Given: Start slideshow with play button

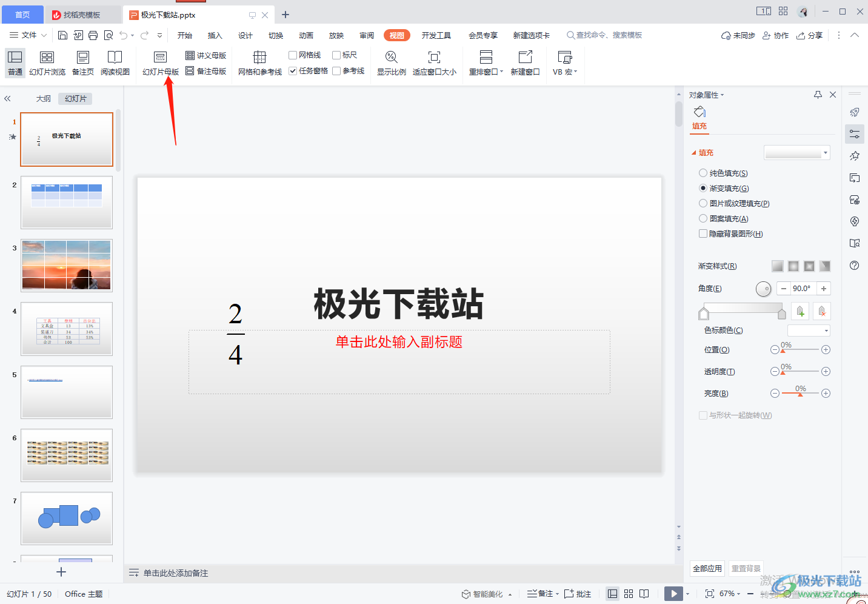Looking at the screenshot, I should pos(673,594).
